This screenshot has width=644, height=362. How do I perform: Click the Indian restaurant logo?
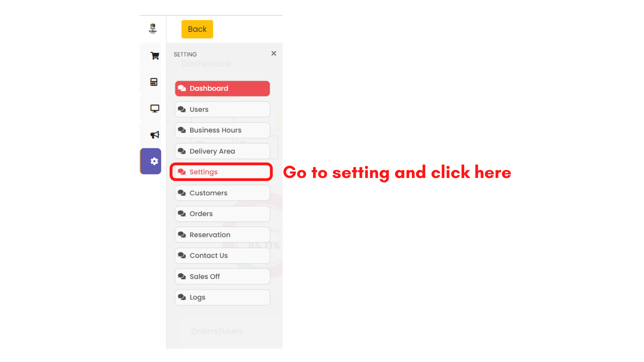(x=153, y=28)
